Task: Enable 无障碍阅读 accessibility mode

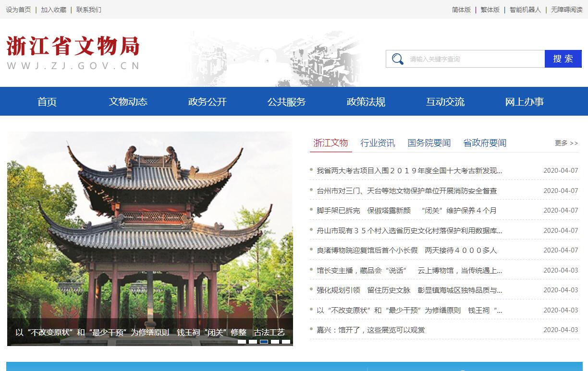Action: click(x=566, y=10)
